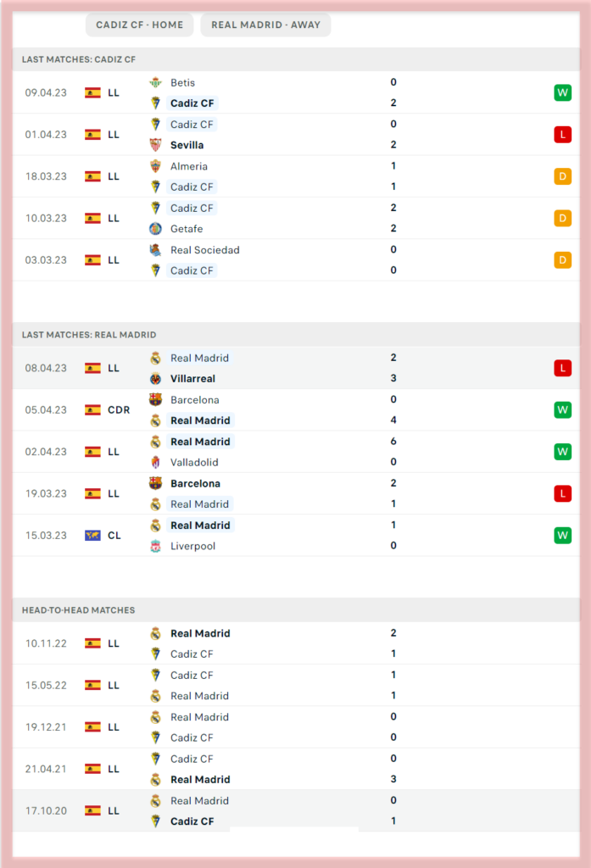Open the Almeria team link
This screenshot has width=591, height=868.
tap(189, 166)
